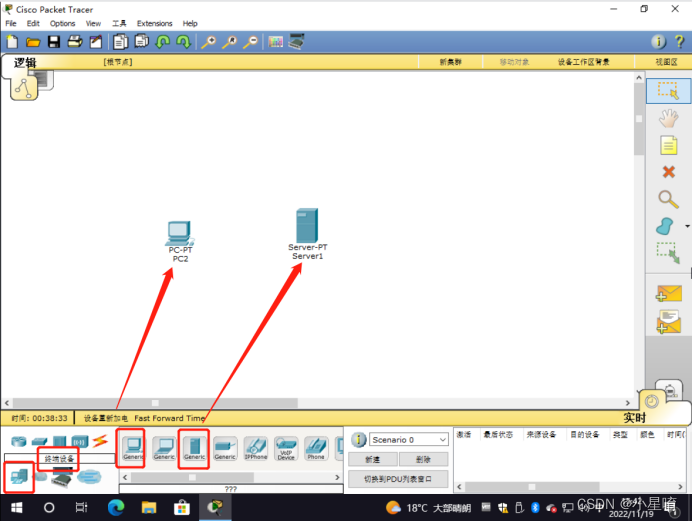Create a new file with the blank page icon

(x=13, y=42)
